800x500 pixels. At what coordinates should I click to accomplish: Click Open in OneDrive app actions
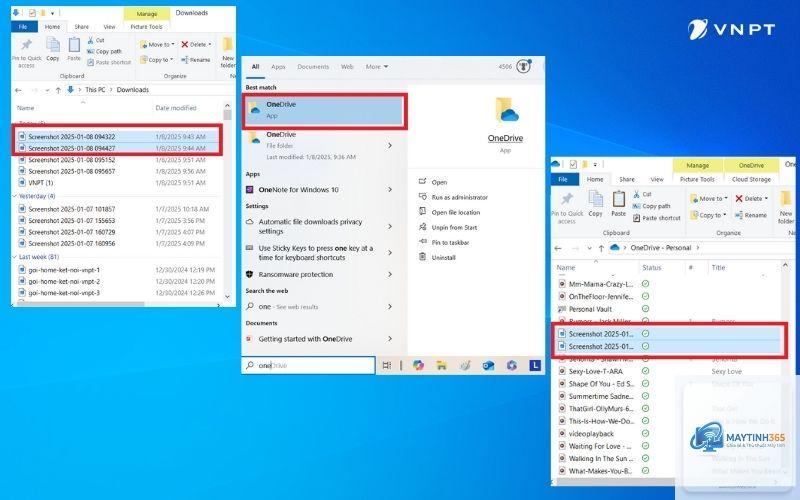point(439,182)
